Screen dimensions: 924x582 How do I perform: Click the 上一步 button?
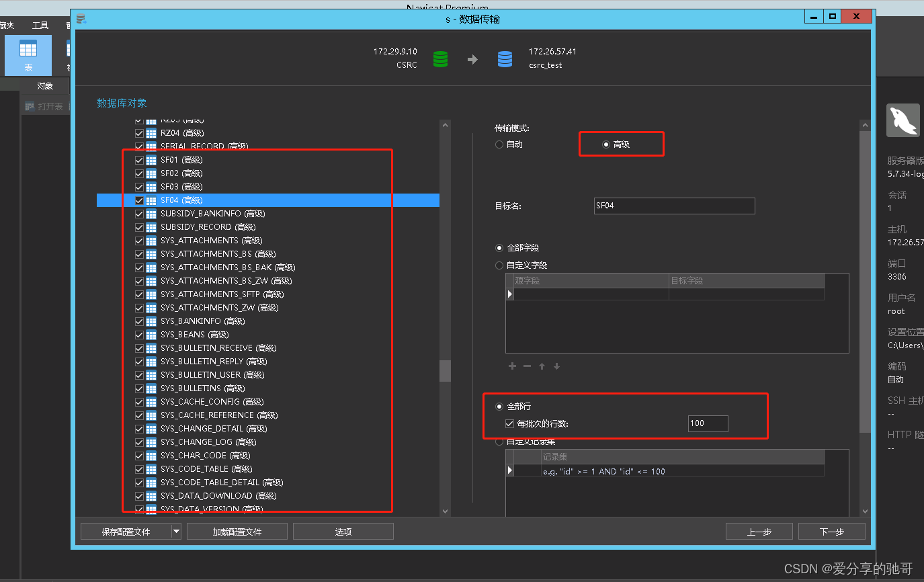click(759, 532)
